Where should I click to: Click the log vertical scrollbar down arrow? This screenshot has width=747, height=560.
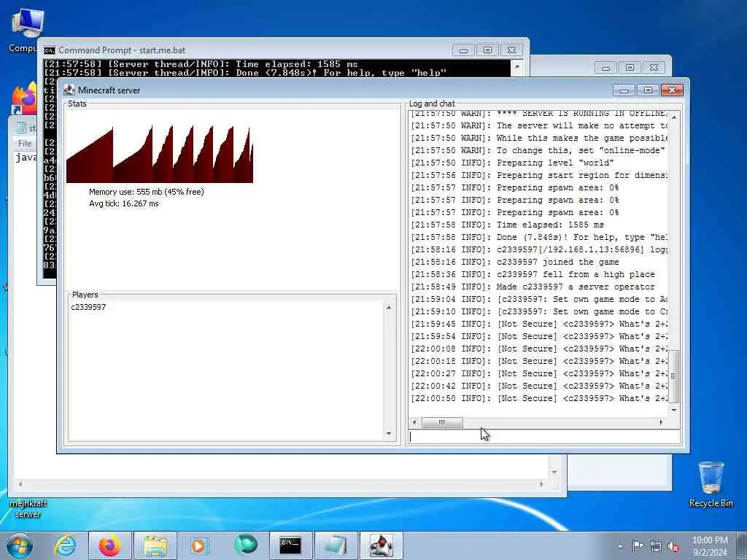pyautogui.click(x=674, y=410)
